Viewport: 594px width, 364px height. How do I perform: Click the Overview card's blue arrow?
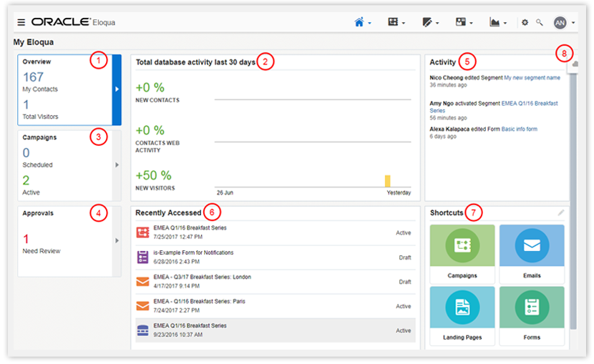click(x=117, y=89)
